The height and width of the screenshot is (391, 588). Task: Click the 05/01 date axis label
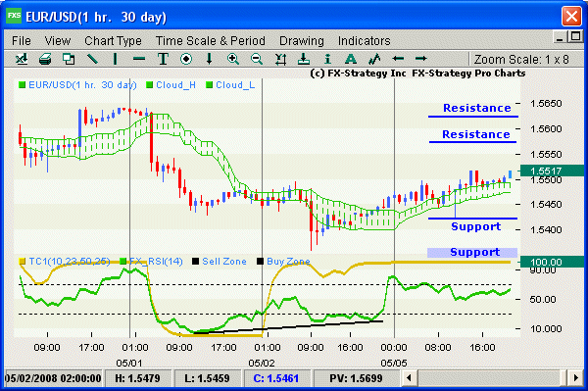(129, 363)
